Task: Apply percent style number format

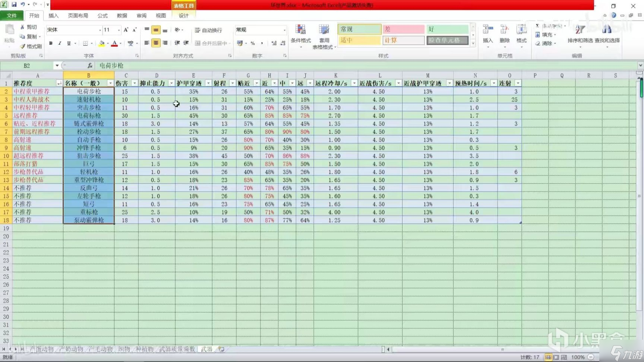Action: click(x=253, y=43)
